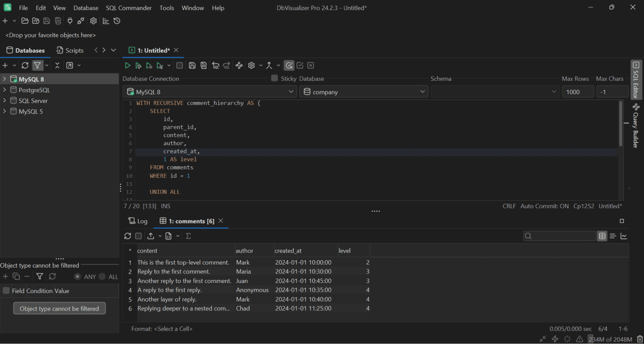Toggle the Sticky Database checkbox

tap(274, 78)
